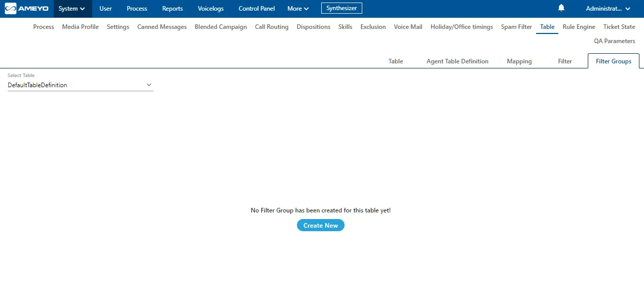Open the Process top menu

[137, 9]
